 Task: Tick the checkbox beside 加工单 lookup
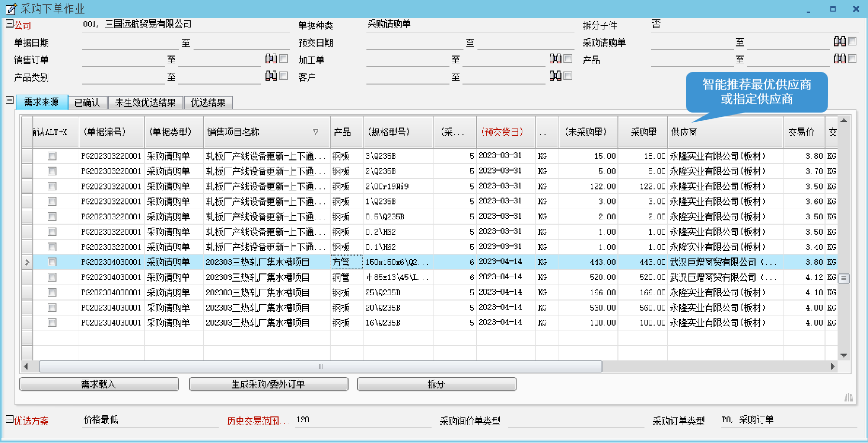(568, 58)
